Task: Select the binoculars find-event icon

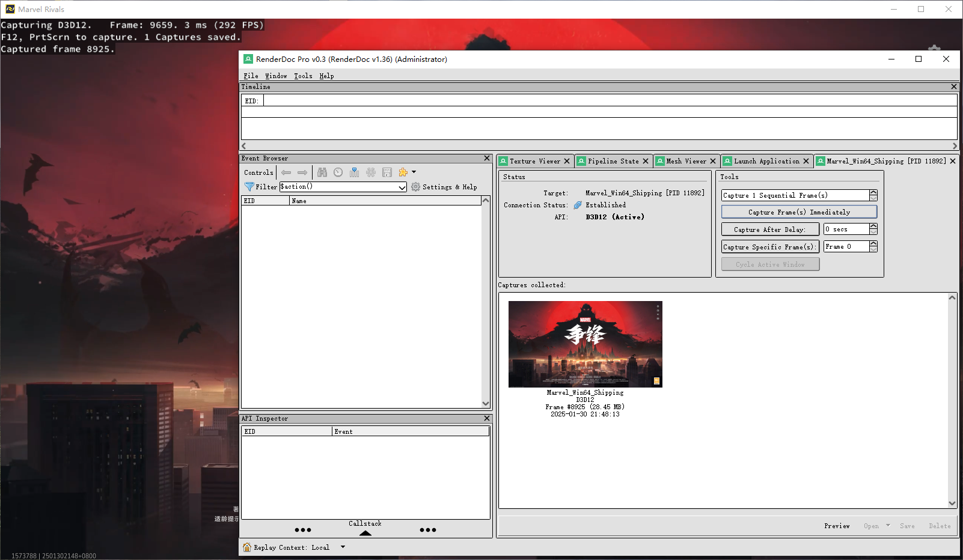Action: coord(322,172)
